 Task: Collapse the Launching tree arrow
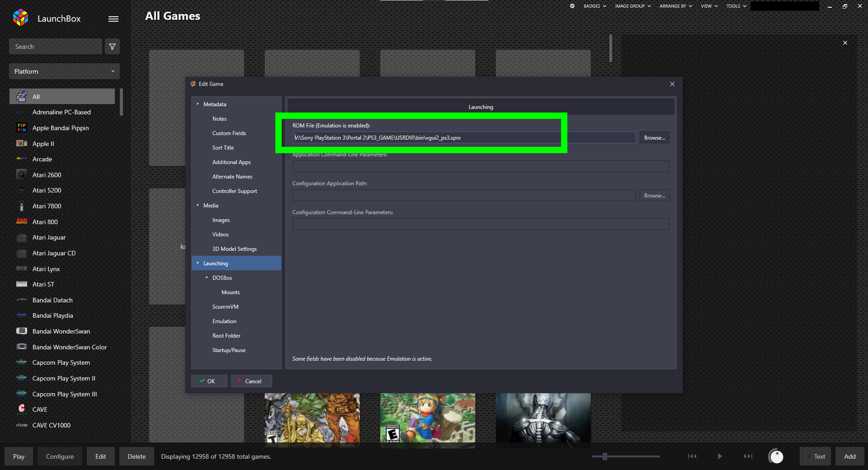(x=198, y=263)
